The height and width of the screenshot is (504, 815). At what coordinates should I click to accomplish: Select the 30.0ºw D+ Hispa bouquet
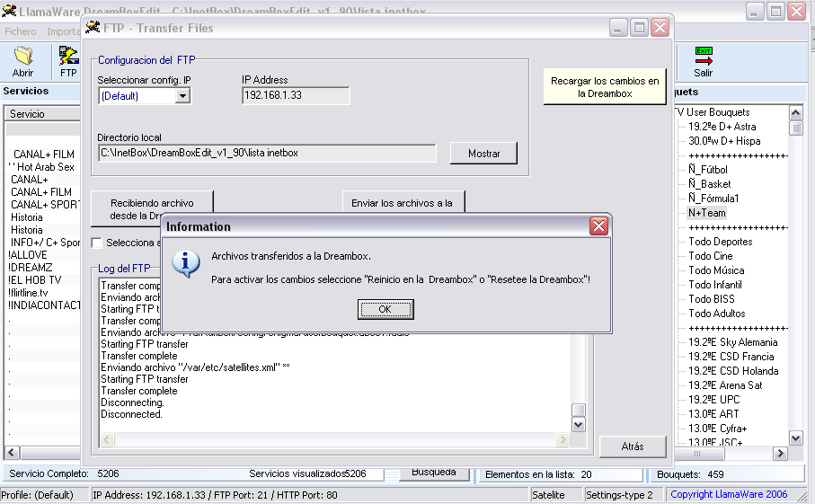coord(724,141)
